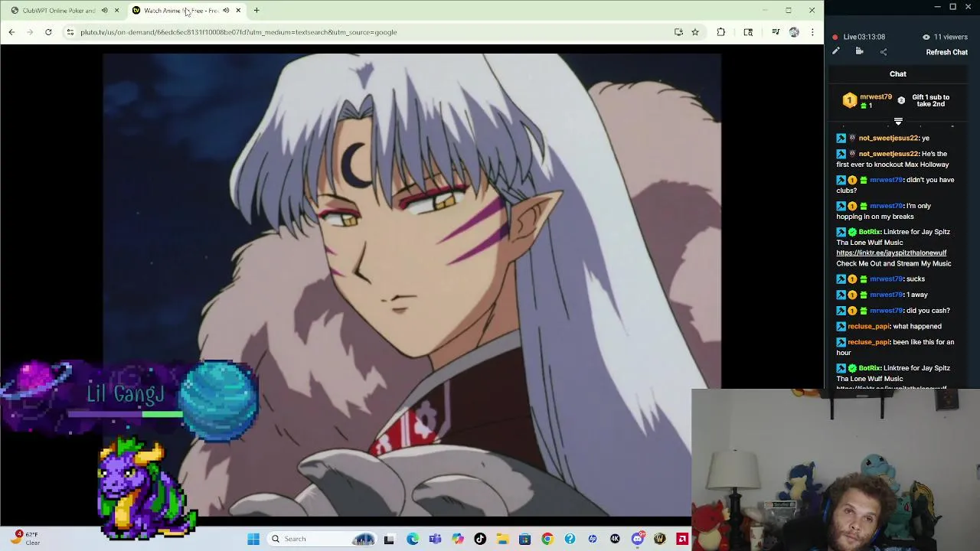Click the stream edit pencil icon
Image resolution: width=980 pixels, height=551 pixels.
click(x=836, y=51)
